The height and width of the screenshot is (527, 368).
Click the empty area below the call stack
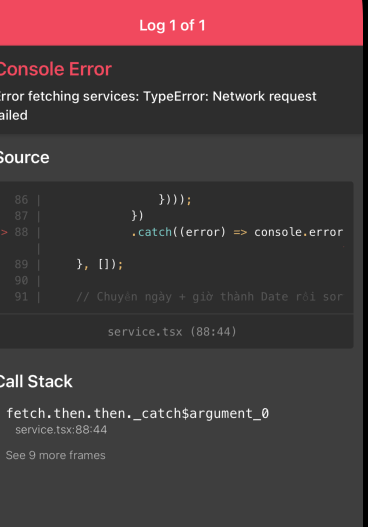181,494
